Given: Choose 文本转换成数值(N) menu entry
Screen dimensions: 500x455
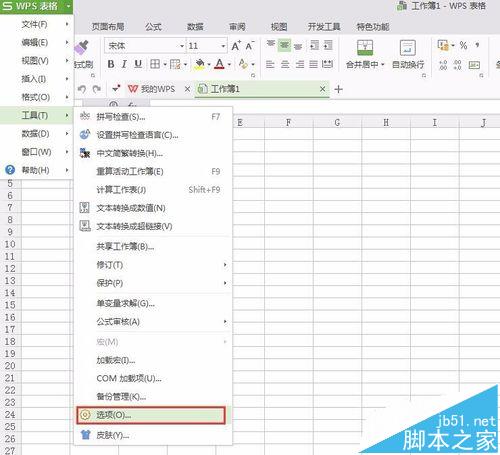Looking at the screenshot, I should [x=153, y=208].
